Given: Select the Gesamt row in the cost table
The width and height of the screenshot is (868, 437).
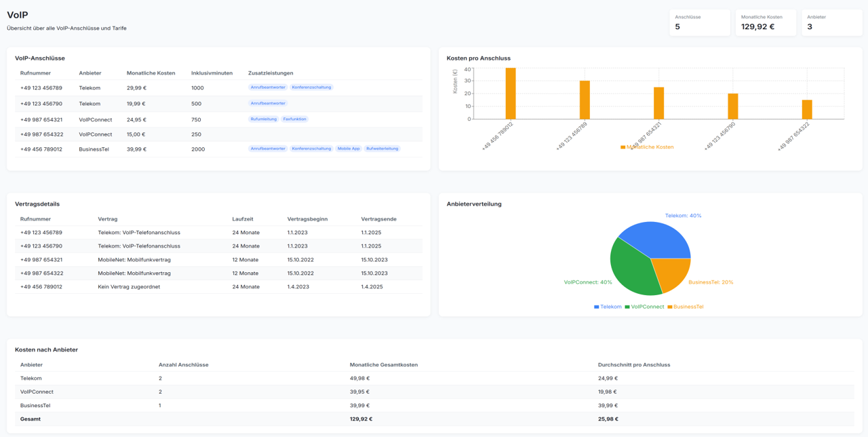Looking at the screenshot, I should (x=30, y=419).
